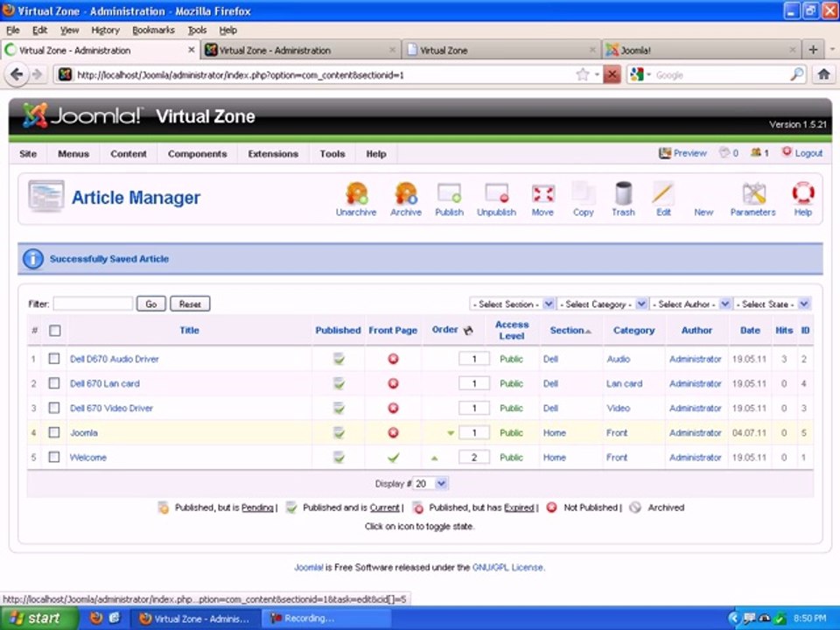840x630 pixels.
Task: Check the box for Joomla article
Action: click(54, 432)
